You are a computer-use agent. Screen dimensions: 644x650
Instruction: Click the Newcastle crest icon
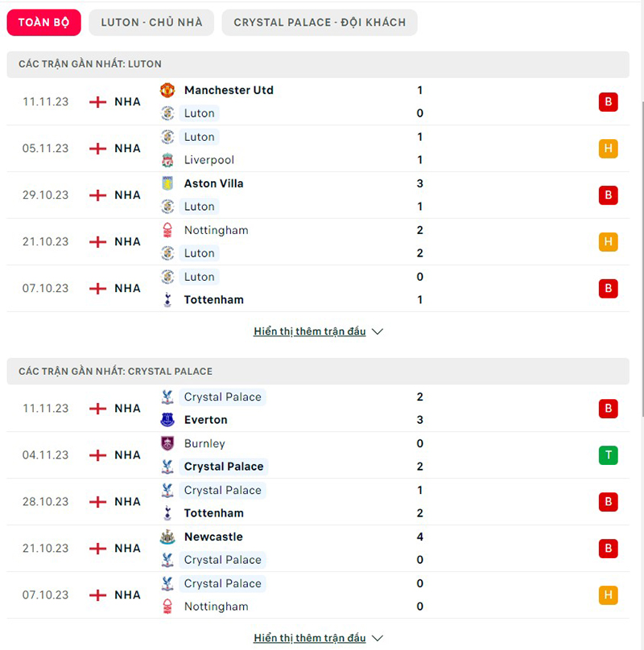[167, 537]
